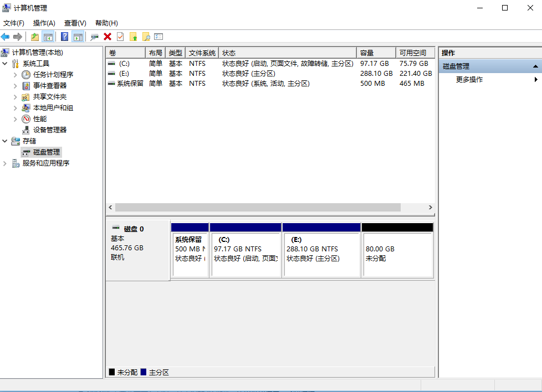Open the 文件(F) menu
The width and height of the screenshot is (542, 392).
coord(14,23)
